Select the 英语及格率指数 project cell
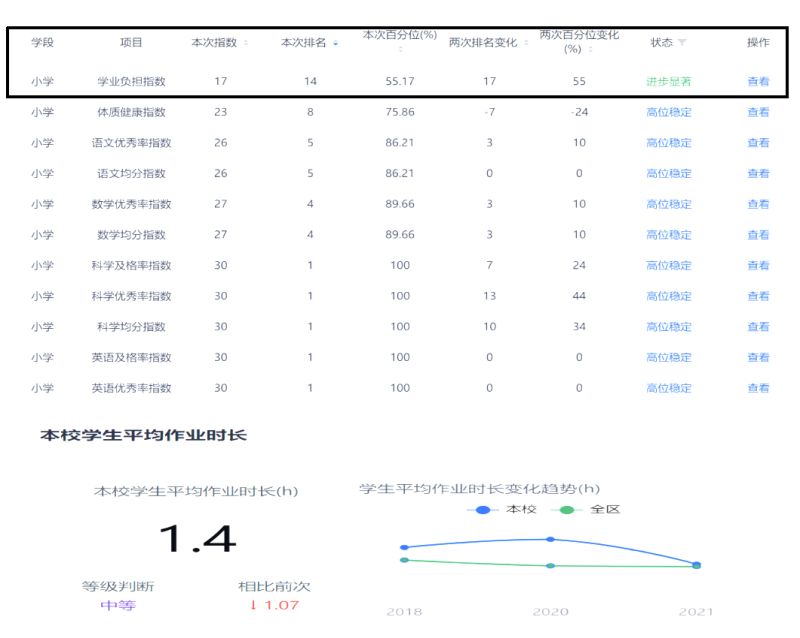Viewport: 800px width, 638px height. tap(131, 357)
